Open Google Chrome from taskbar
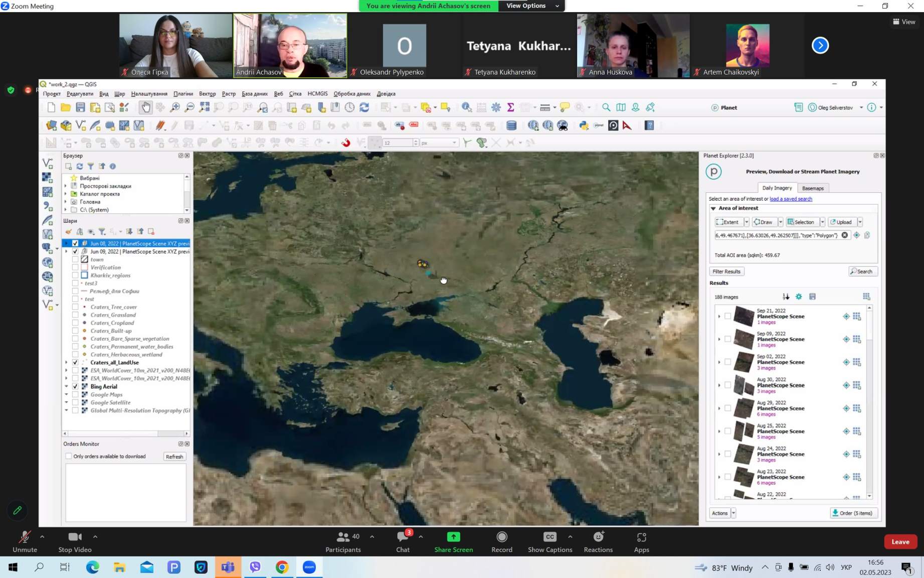Image resolution: width=924 pixels, height=578 pixels. [282, 567]
